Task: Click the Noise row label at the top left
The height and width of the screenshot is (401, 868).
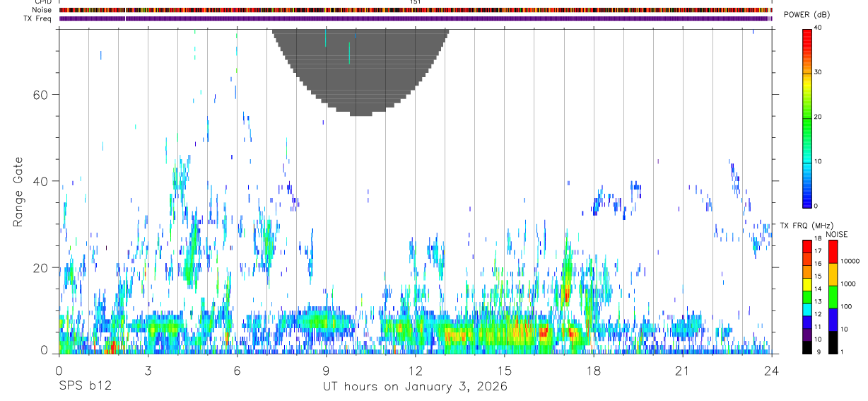Action: coord(42,10)
